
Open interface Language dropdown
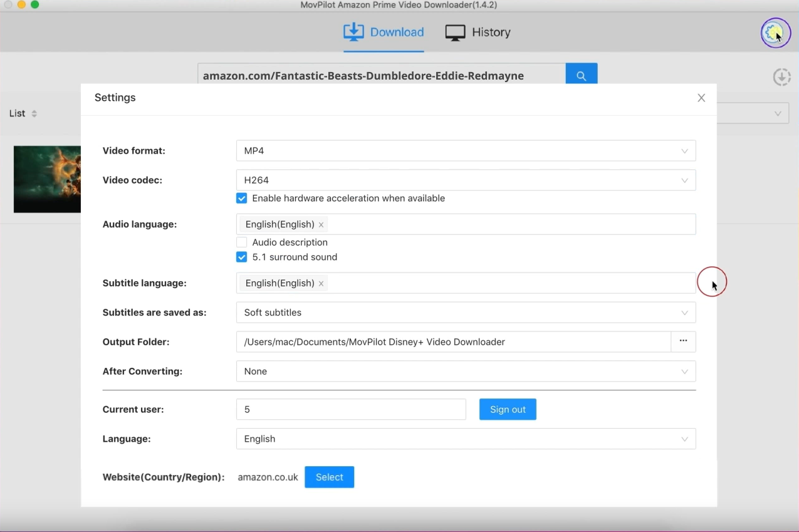click(466, 439)
